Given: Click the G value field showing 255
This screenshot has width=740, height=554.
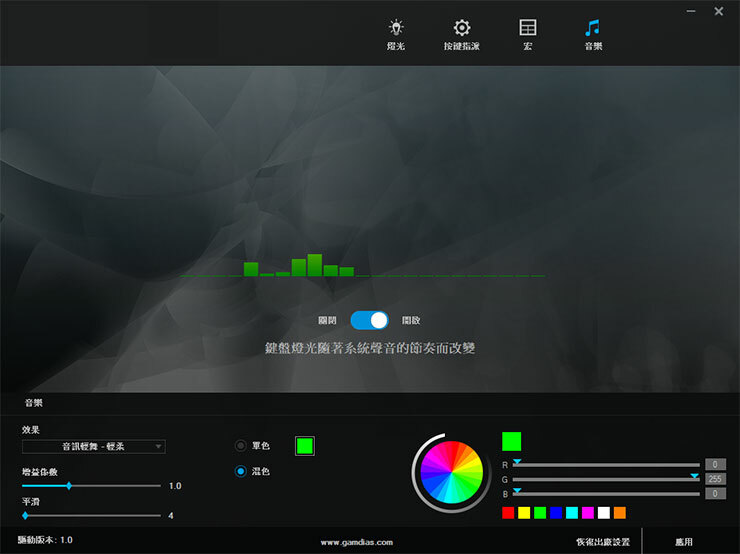Looking at the screenshot, I should (x=715, y=479).
